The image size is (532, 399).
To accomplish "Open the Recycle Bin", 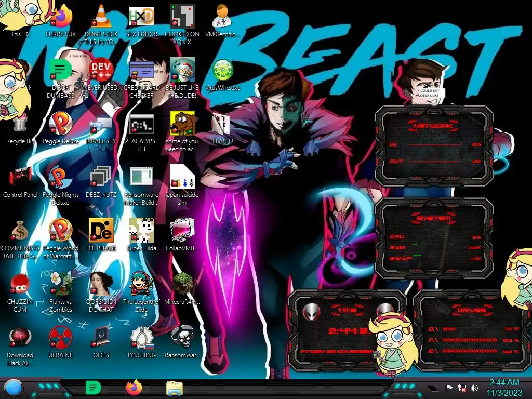I will (x=20, y=128).
